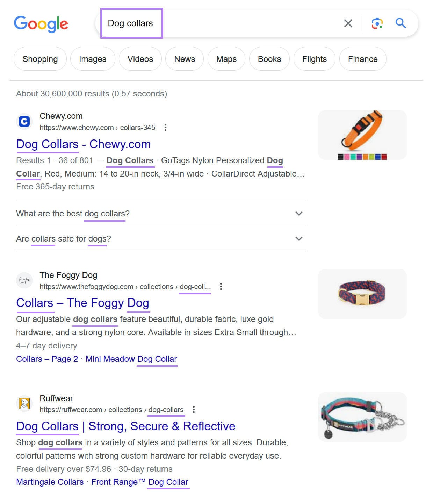Screen dimensions: 433x504
Task: Select the Videos filter tab
Action: [x=140, y=59]
